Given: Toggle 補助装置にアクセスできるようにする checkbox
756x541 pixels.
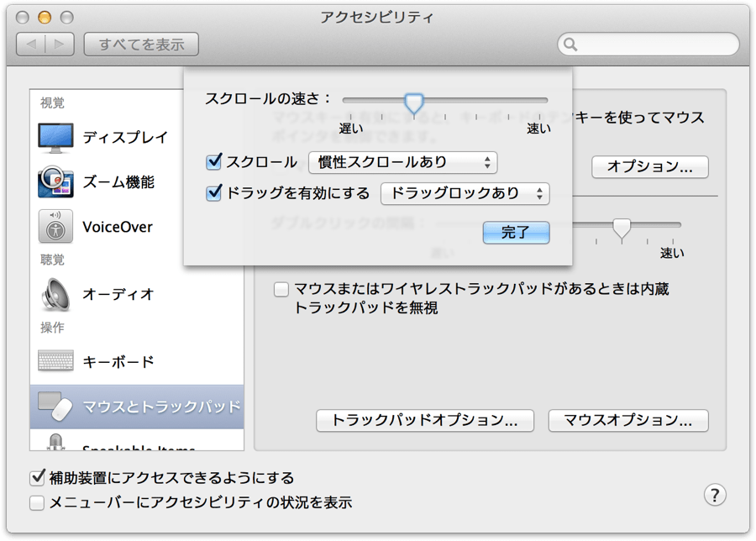Looking at the screenshot, I should click(x=37, y=477).
